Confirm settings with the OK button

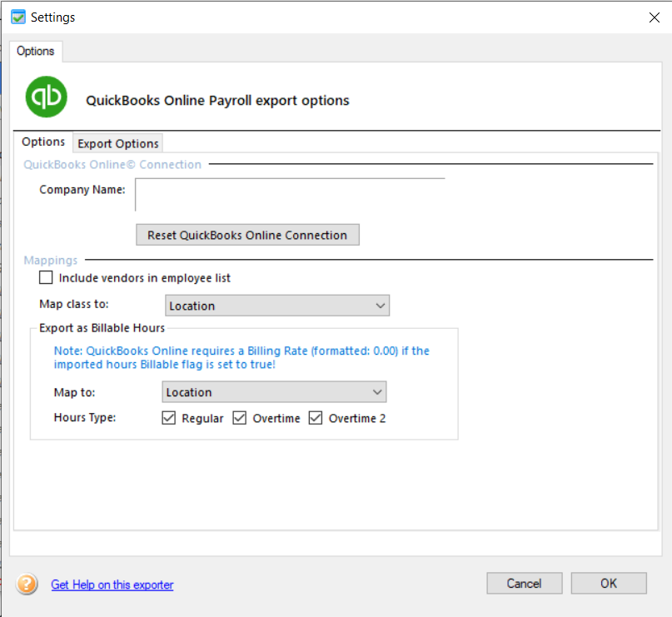pos(609,583)
